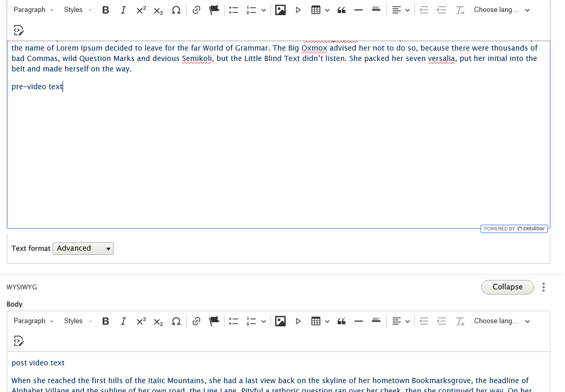Viewport: 565px width, 392px height.
Task: Click the Powered by CKEditor link
Action: coord(514,229)
